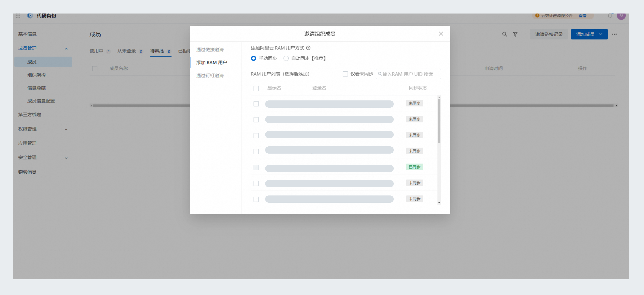
Task: Open the 使用中 members tab
Action: pos(99,51)
